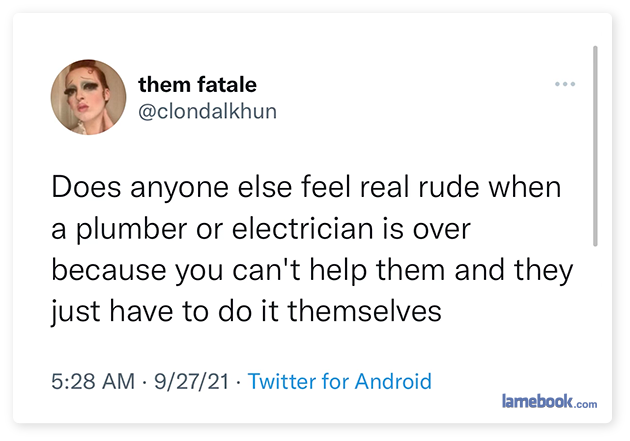Click the them fatale profile avatar
Screen dimensions: 630x441
pyautogui.click(x=88, y=95)
